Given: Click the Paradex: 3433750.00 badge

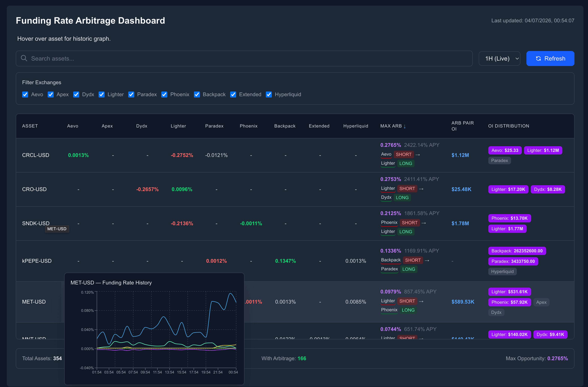Looking at the screenshot, I should point(513,261).
